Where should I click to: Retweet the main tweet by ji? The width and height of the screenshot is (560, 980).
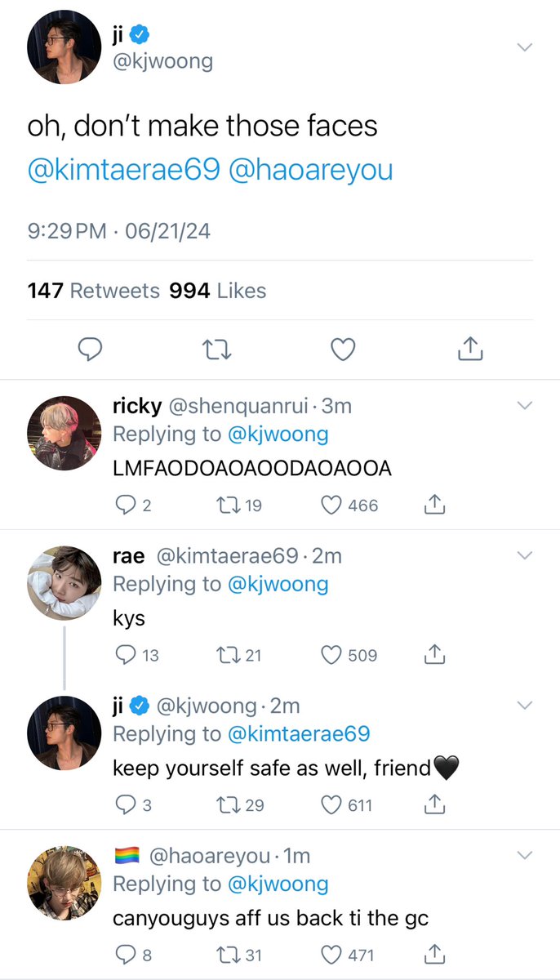click(x=216, y=350)
